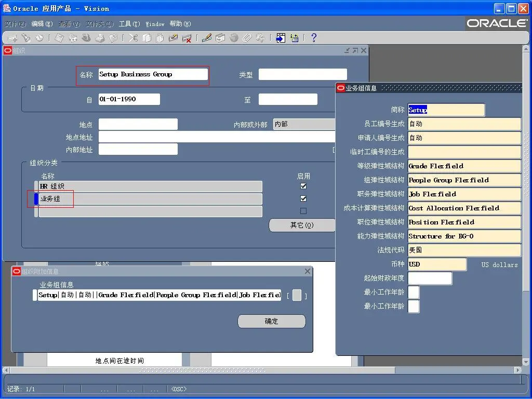Toggle the enabled checkbox for 业务组
This screenshot has width=532, height=399.
pos(303,198)
